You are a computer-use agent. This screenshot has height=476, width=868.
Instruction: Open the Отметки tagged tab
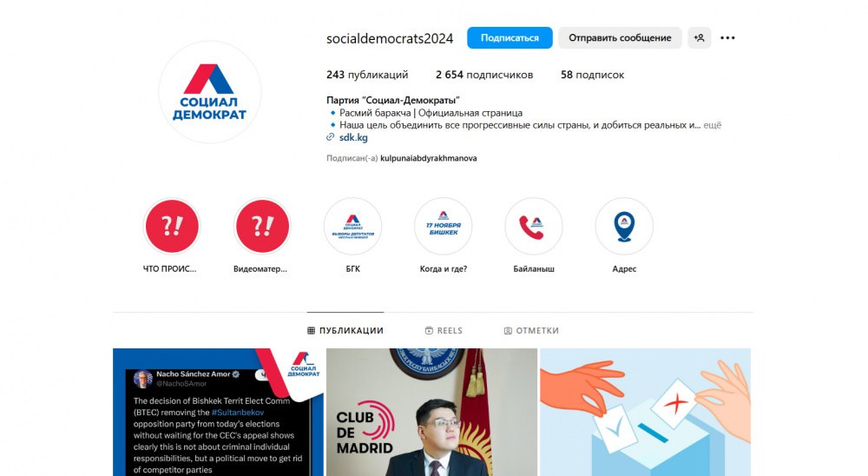[x=531, y=330]
